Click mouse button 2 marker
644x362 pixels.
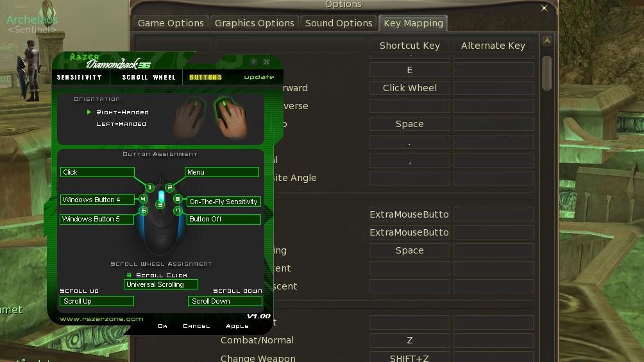tap(169, 188)
